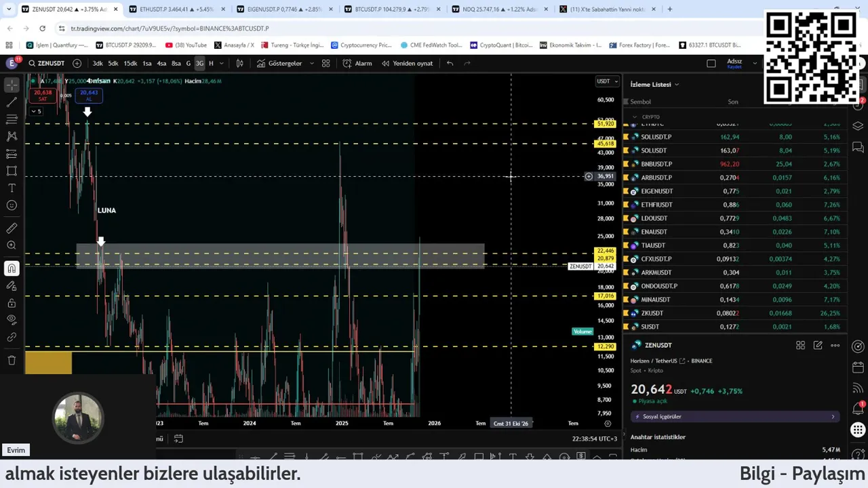
Task: Select the trend line drawing tool
Action: coord(12,102)
